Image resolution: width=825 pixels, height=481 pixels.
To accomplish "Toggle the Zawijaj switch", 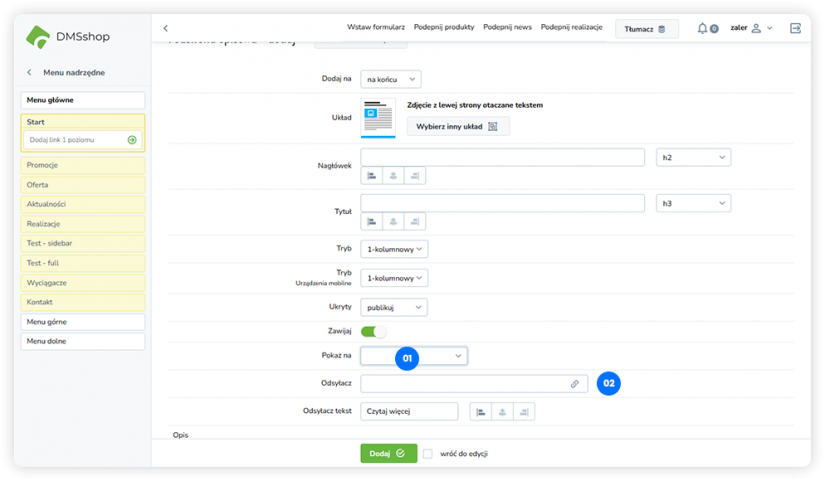I will coord(373,331).
